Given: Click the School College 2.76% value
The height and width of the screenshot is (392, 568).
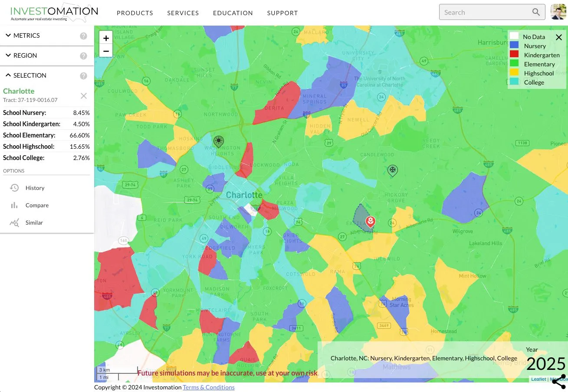Looking at the screenshot, I should (81, 158).
